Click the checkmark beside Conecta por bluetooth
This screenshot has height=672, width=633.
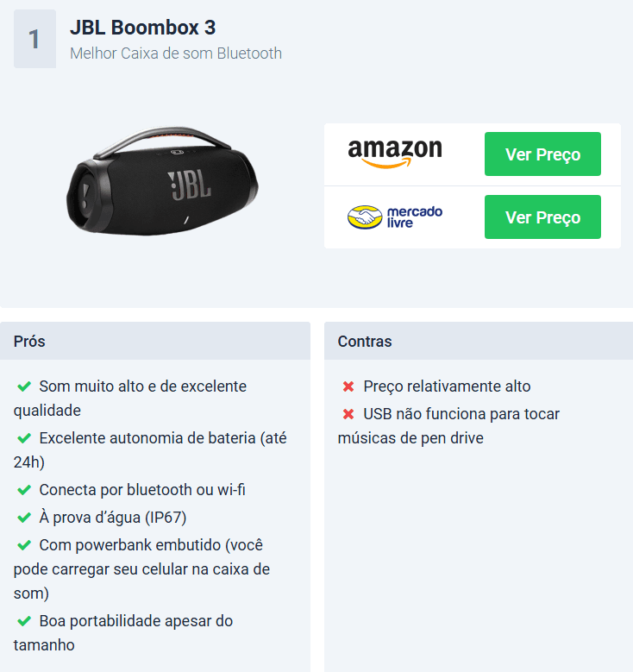point(24,489)
